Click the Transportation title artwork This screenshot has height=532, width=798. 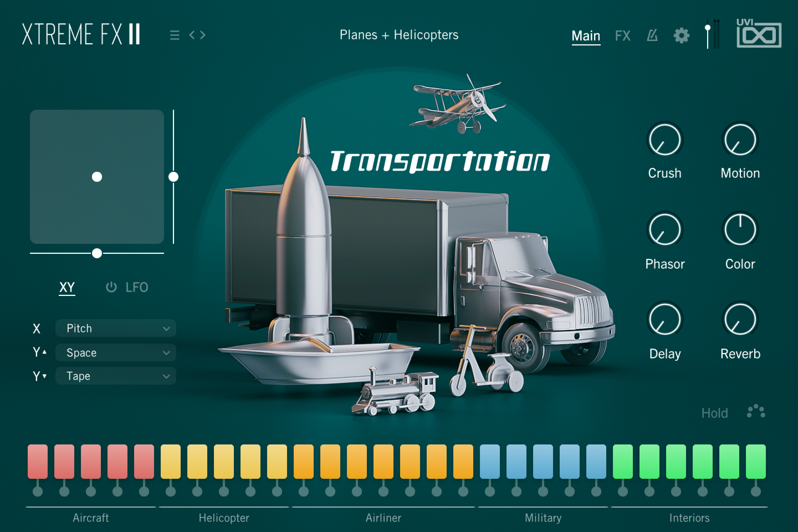[440, 161]
